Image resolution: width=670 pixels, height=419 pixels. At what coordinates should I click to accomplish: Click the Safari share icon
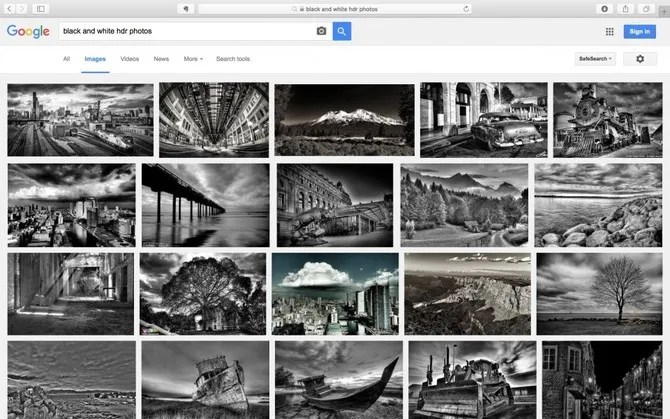625,8
